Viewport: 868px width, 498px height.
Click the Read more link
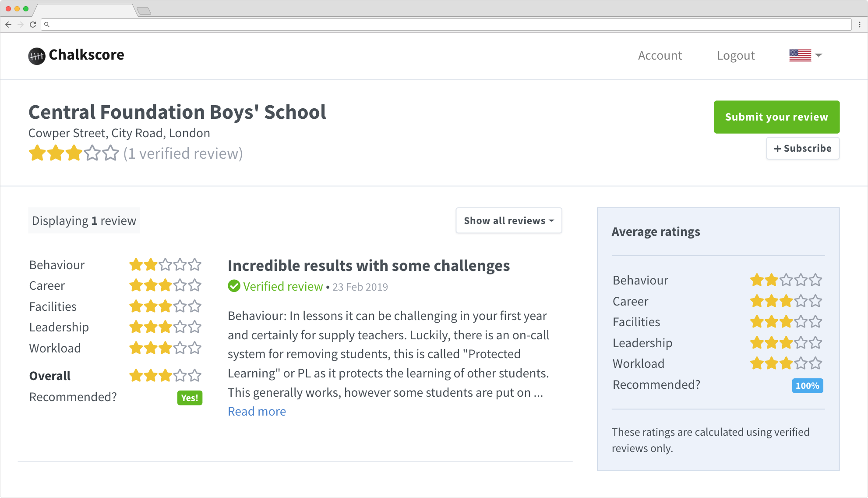click(257, 412)
